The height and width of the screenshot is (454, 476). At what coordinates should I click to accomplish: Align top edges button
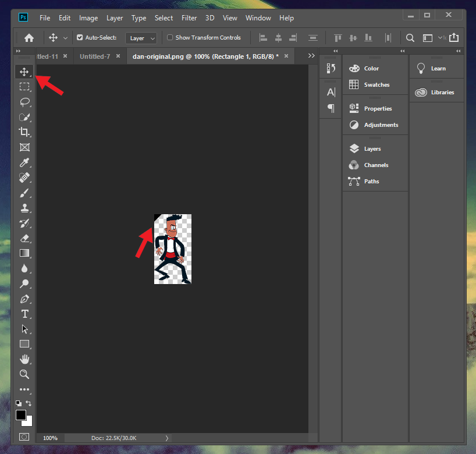click(338, 38)
